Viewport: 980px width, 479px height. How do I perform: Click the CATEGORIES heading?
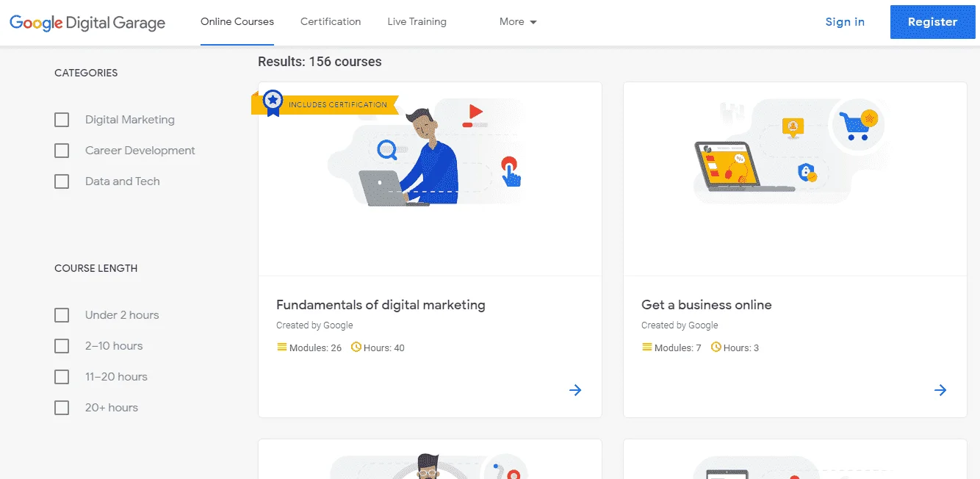coord(86,73)
